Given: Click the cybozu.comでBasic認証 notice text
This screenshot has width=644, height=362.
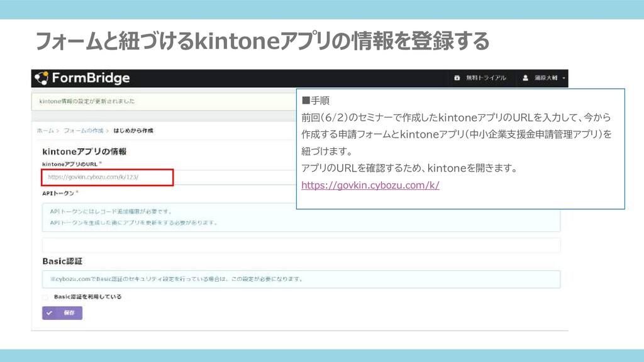Looking at the screenshot, I should click(x=177, y=279).
